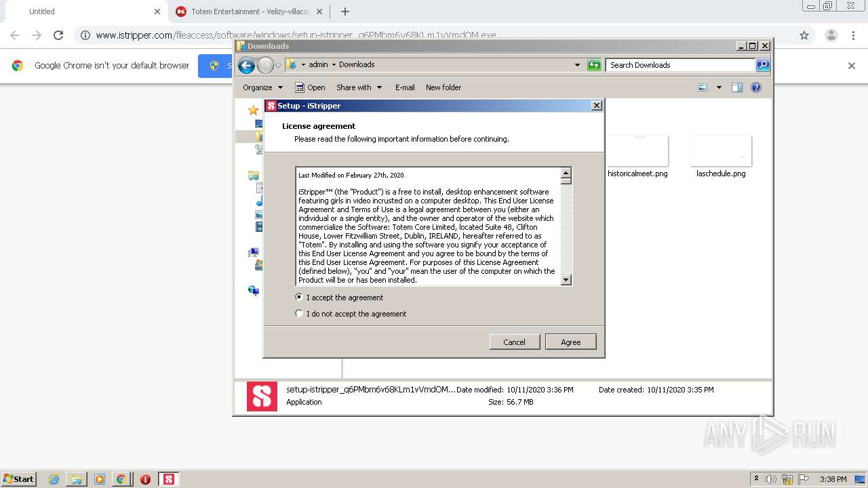Click Forward arrow in Downloads window
Image resolution: width=868 pixels, height=488 pixels.
tap(265, 65)
